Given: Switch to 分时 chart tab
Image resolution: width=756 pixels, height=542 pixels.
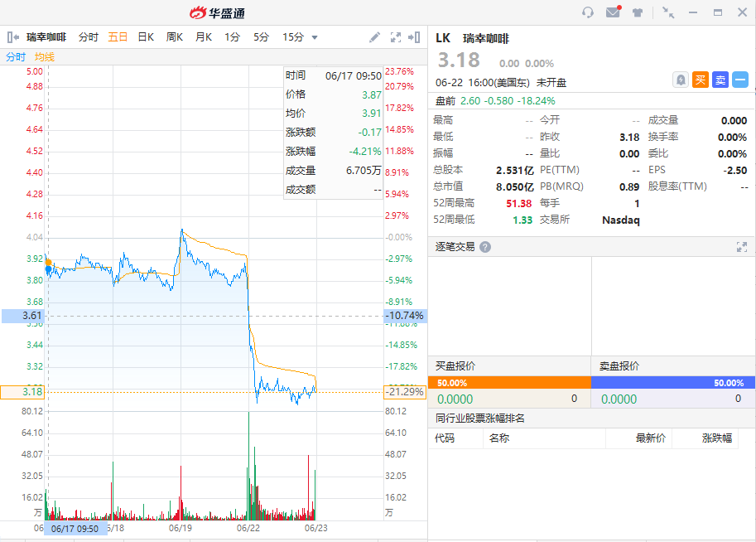Looking at the screenshot, I should 89,37.
